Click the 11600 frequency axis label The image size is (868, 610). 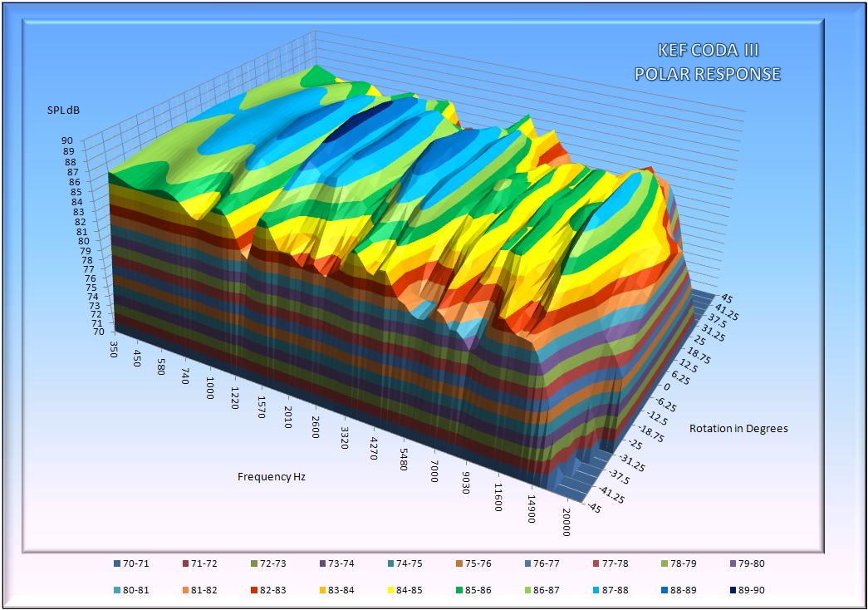(498, 498)
